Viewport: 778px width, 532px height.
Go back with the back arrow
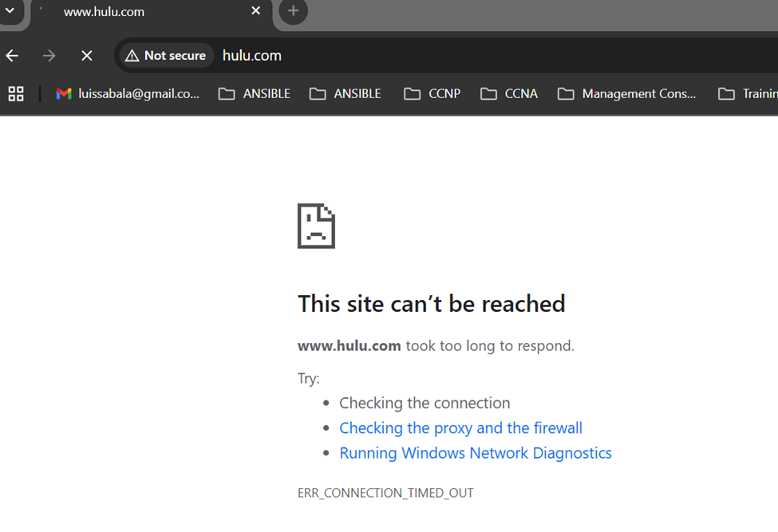(x=13, y=56)
